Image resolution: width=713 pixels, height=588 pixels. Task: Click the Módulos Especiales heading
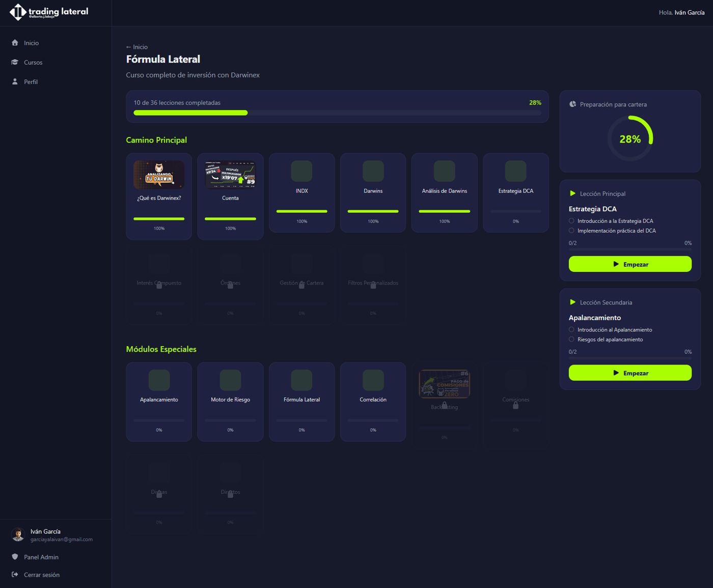161,349
